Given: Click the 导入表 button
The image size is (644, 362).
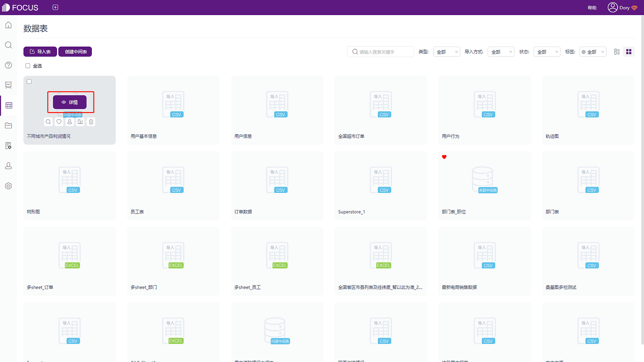Looking at the screenshot, I should (40, 52).
